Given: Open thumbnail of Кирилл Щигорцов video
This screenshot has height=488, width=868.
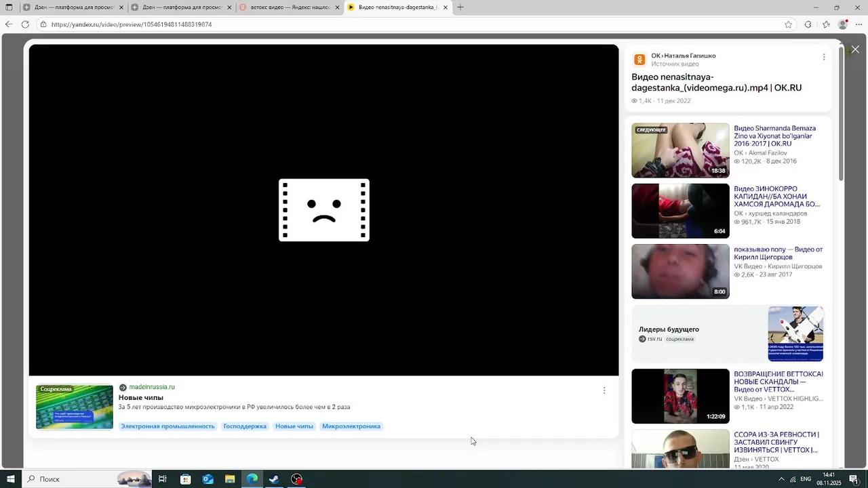Looking at the screenshot, I should click(x=680, y=271).
